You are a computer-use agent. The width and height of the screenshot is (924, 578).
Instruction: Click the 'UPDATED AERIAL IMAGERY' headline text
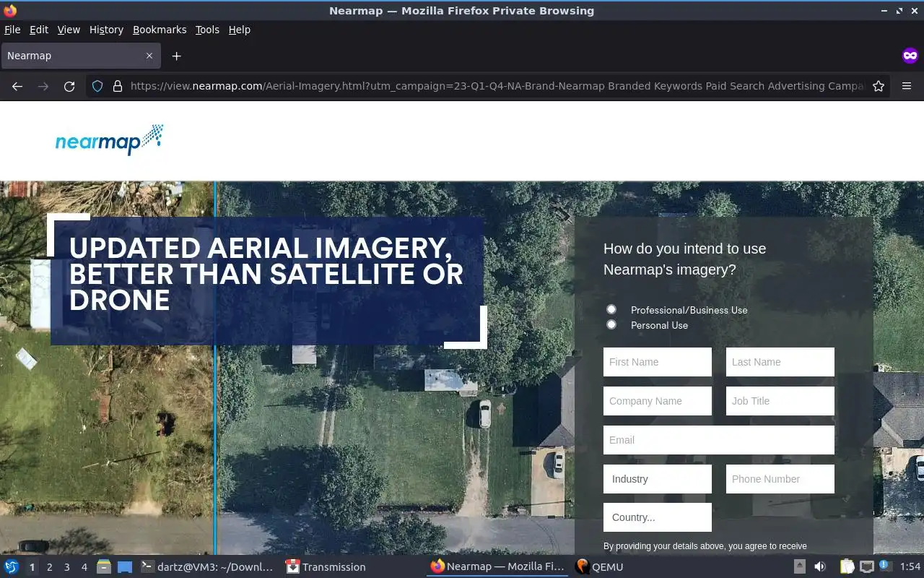[261, 248]
